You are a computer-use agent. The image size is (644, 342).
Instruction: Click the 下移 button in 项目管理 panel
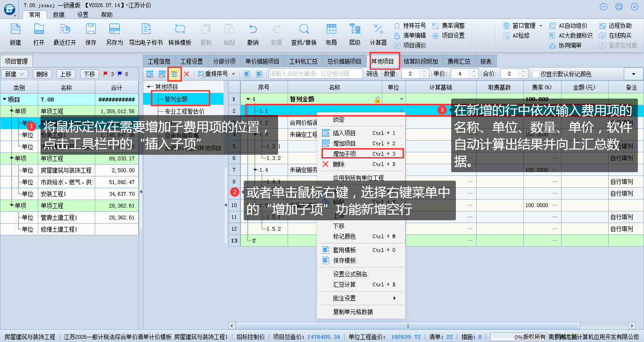90,74
